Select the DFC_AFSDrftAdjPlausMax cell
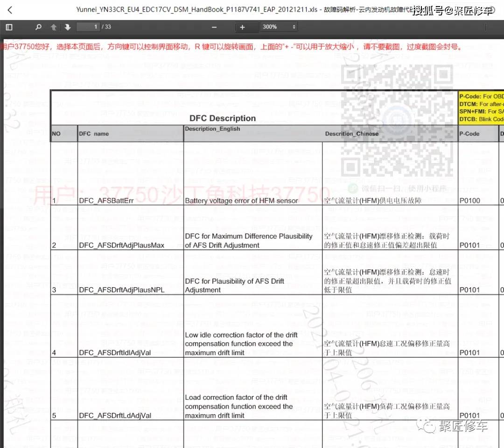 (x=121, y=245)
